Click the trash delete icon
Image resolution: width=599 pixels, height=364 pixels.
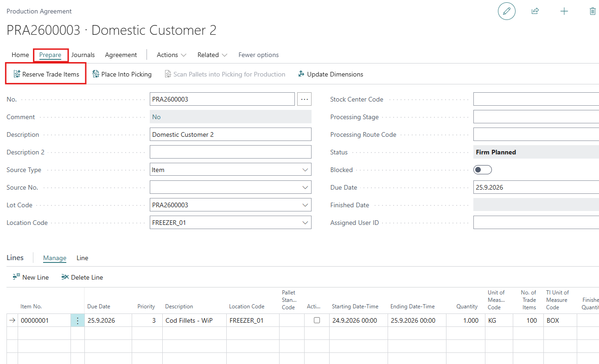pyautogui.click(x=593, y=11)
